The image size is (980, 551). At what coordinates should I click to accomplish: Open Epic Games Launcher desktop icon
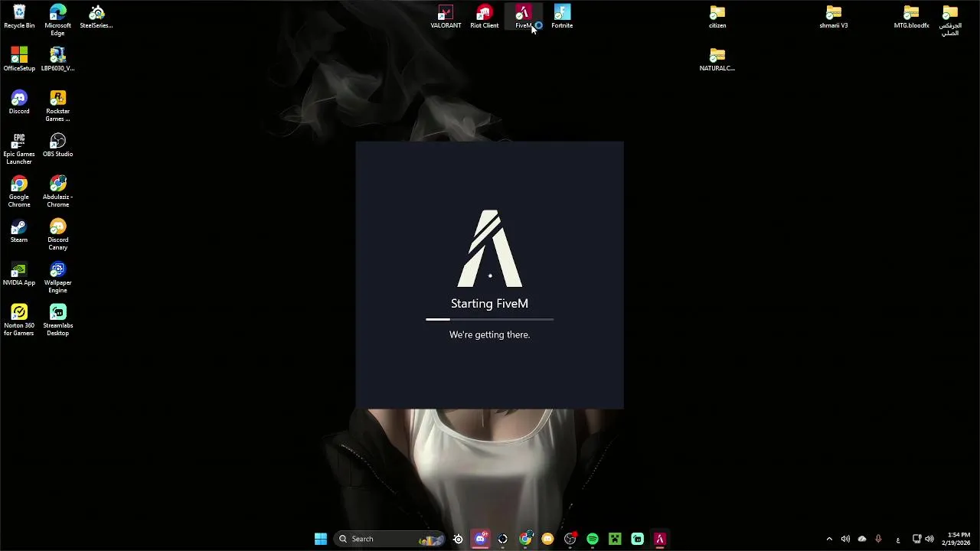tap(19, 148)
